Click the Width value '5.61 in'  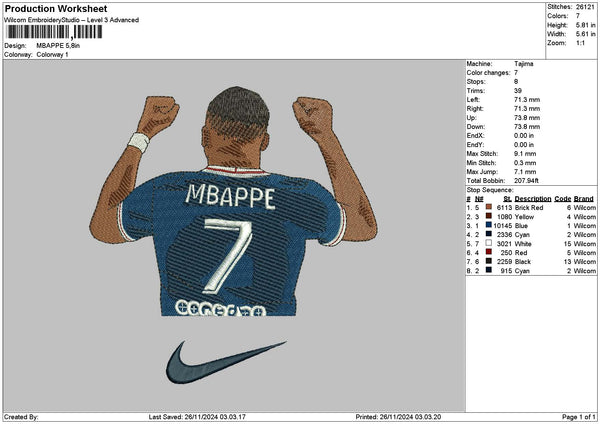tap(585, 34)
